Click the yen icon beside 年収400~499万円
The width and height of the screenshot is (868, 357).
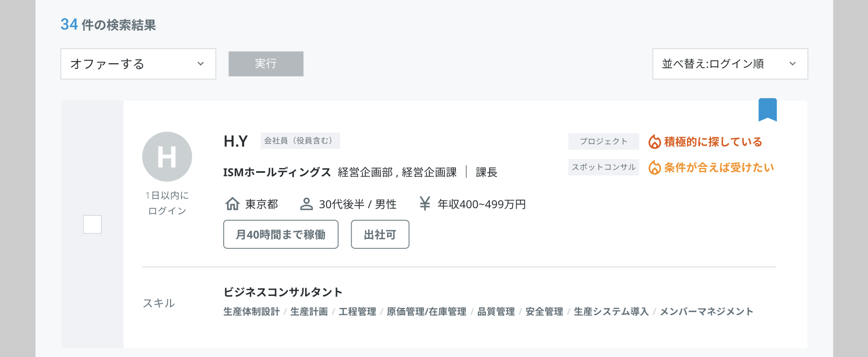tap(425, 204)
